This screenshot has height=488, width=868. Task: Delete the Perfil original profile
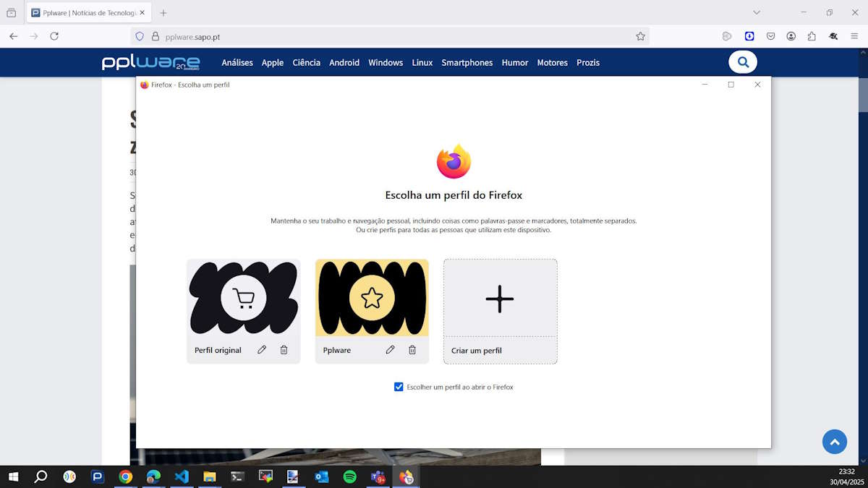coord(284,350)
